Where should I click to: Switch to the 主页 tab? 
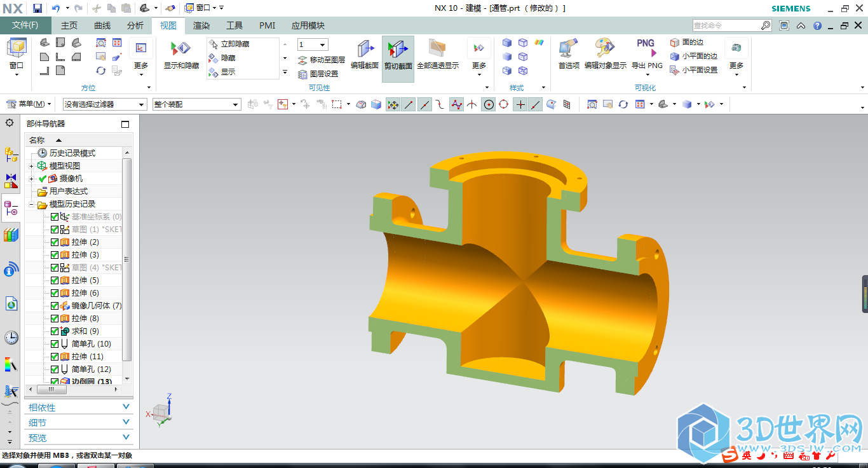[x=69, y=25]
